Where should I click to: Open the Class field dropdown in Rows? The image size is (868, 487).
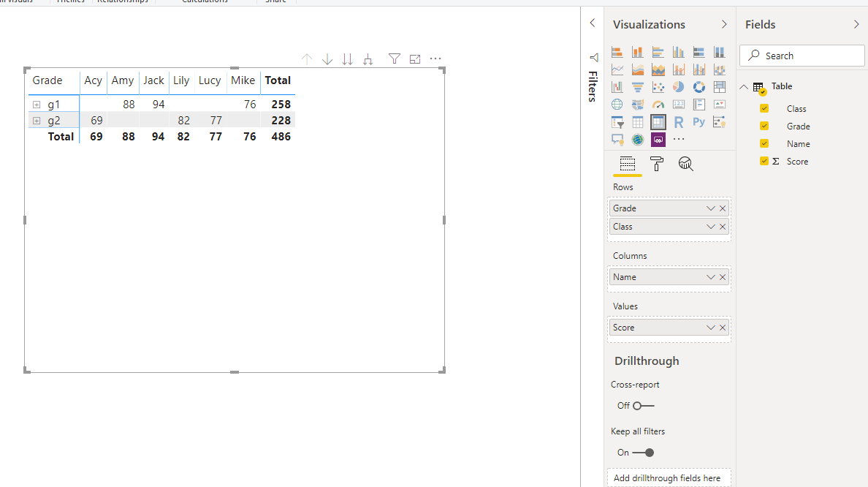pyautogui.click(x=711, y=227)
